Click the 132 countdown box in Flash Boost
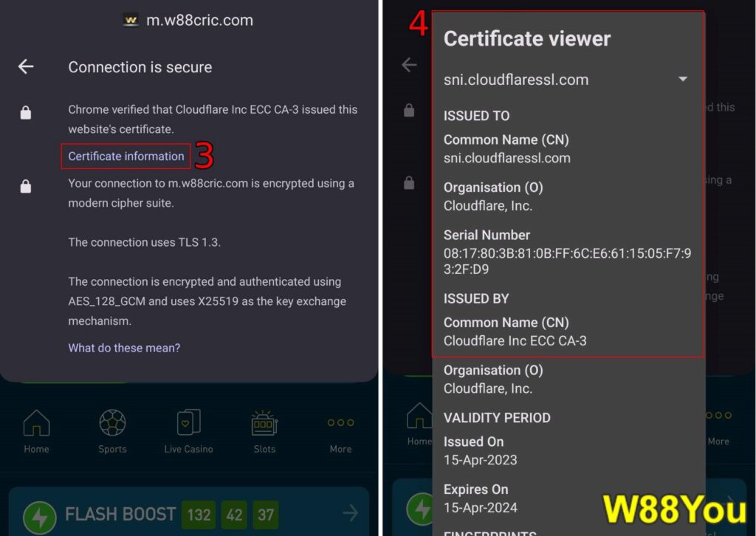This screenshot has height=536, width=756. pos(199,515)
